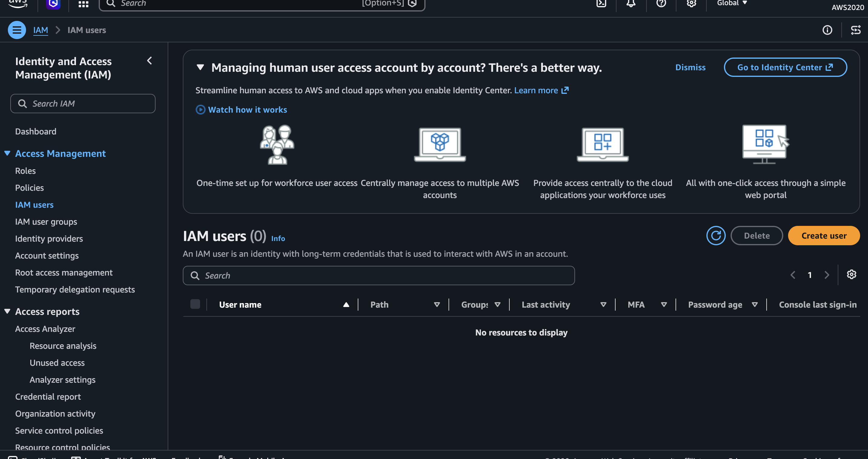
Task: Open Service control policies page
Action: pos(59,430)
